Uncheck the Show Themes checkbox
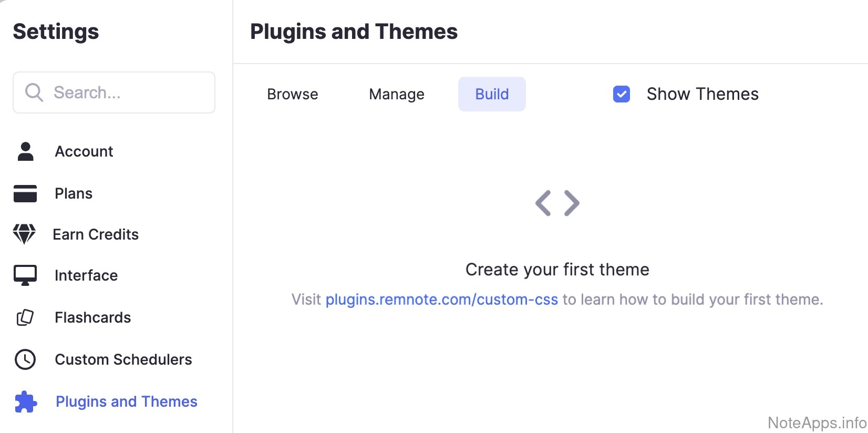Viewport: 868px width, 433px height. (622, 94)
